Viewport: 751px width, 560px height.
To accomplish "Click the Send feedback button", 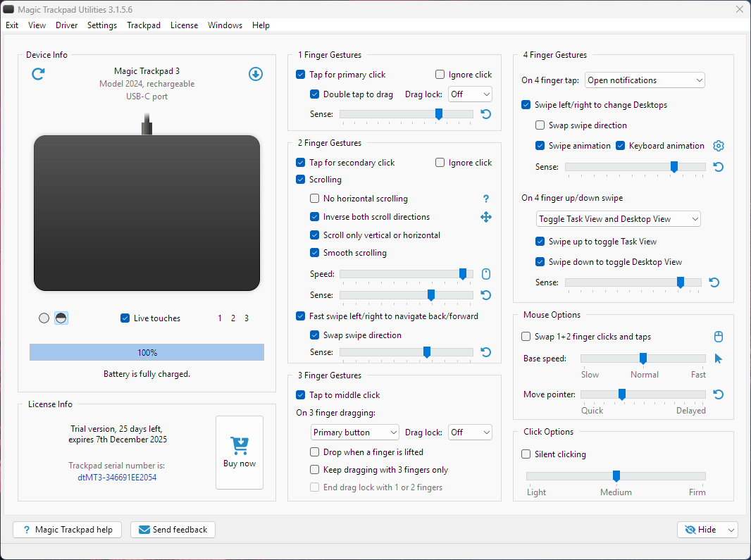I will click(173, 530).
